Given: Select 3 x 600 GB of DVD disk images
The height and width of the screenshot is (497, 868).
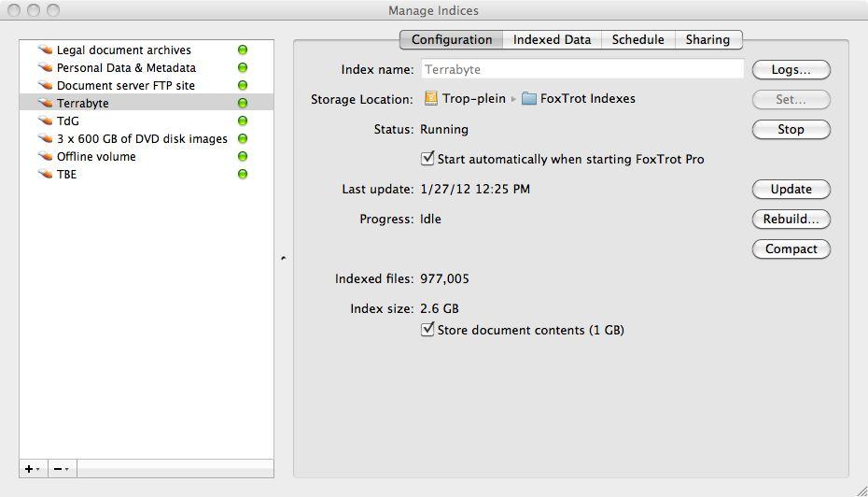Looking at the screenshot, I should tap(142, 139).
